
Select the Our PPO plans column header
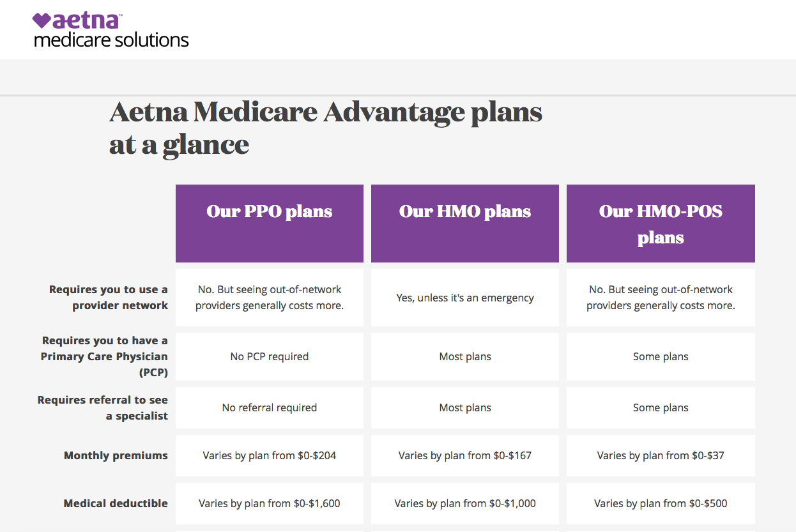point(269,211)
